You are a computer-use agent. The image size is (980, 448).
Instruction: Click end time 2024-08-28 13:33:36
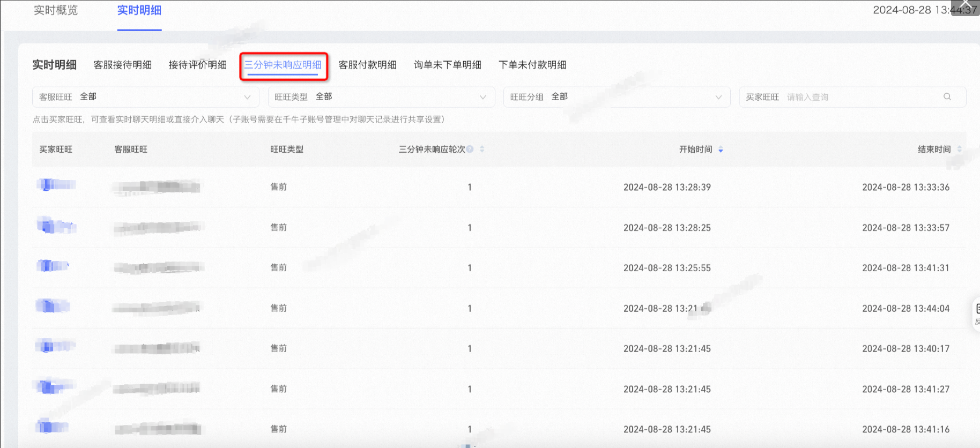pyautogui.click(x=905, y=187)
